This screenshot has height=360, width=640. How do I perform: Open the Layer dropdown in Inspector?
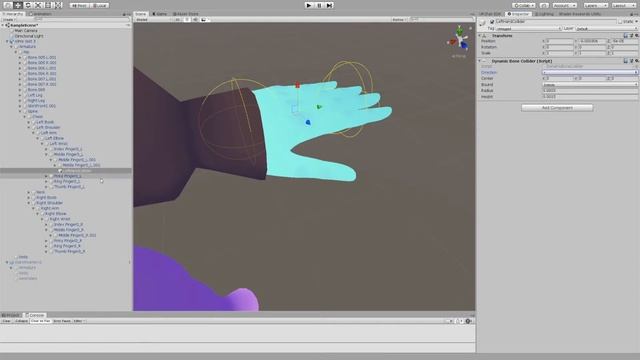606,29
